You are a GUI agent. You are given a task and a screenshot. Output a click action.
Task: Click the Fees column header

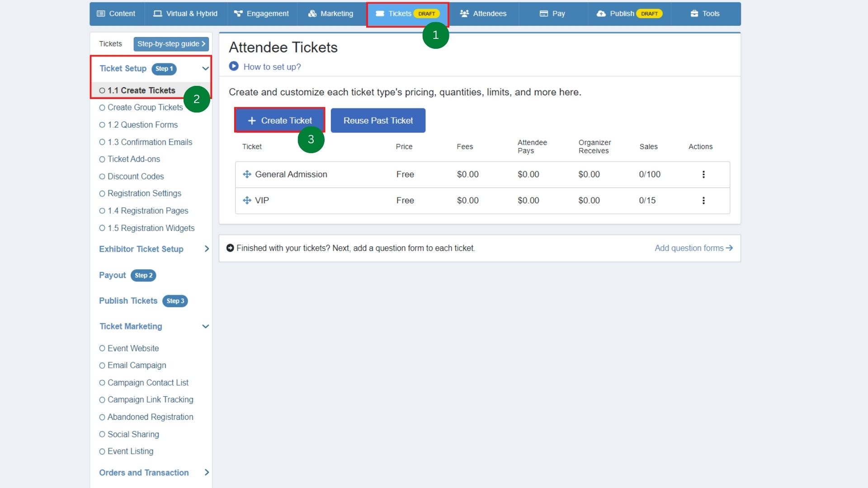pos(465,146)
